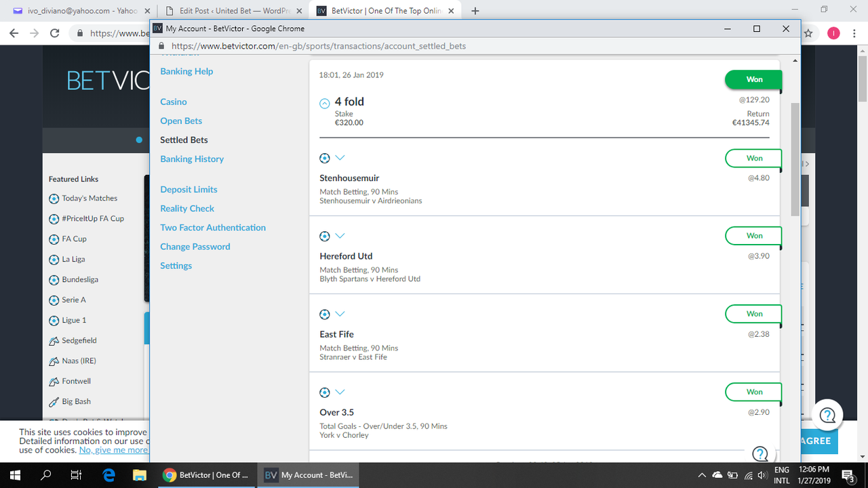Click Today's Matches featured link
Screen dimensions: 868x488
pyautogui.click(x=90, y=199)
